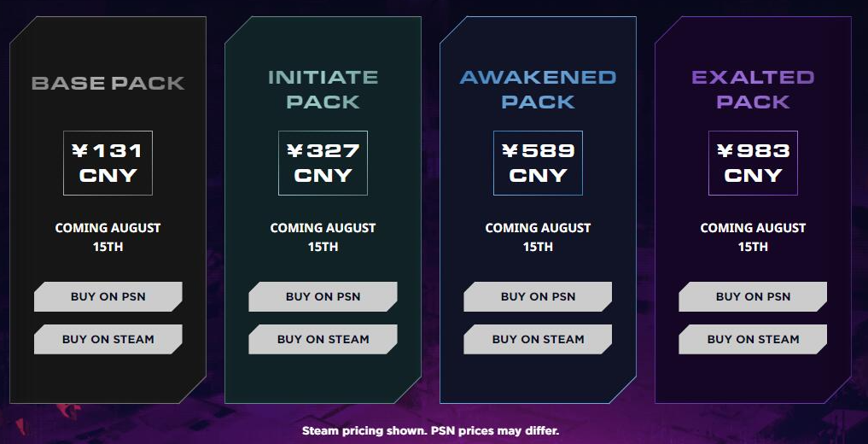Click the Base Pack title heading

[x=108, y=83]
